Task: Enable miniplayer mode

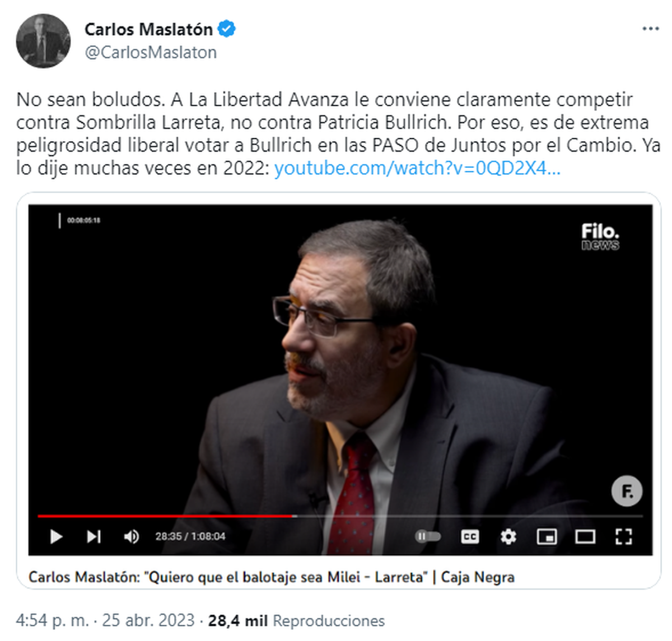Action: pos(547,537)
